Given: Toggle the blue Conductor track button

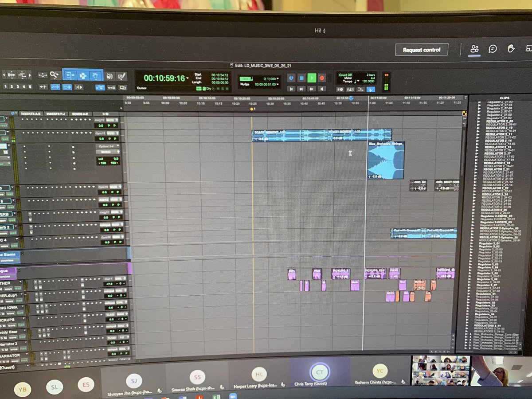Looking at the screenshot, I should [372, 89].
